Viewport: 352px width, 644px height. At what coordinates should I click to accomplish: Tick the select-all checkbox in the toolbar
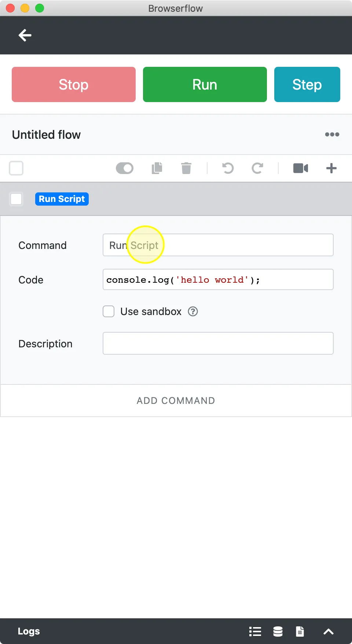pyautogui.click(x=16, y=168)
